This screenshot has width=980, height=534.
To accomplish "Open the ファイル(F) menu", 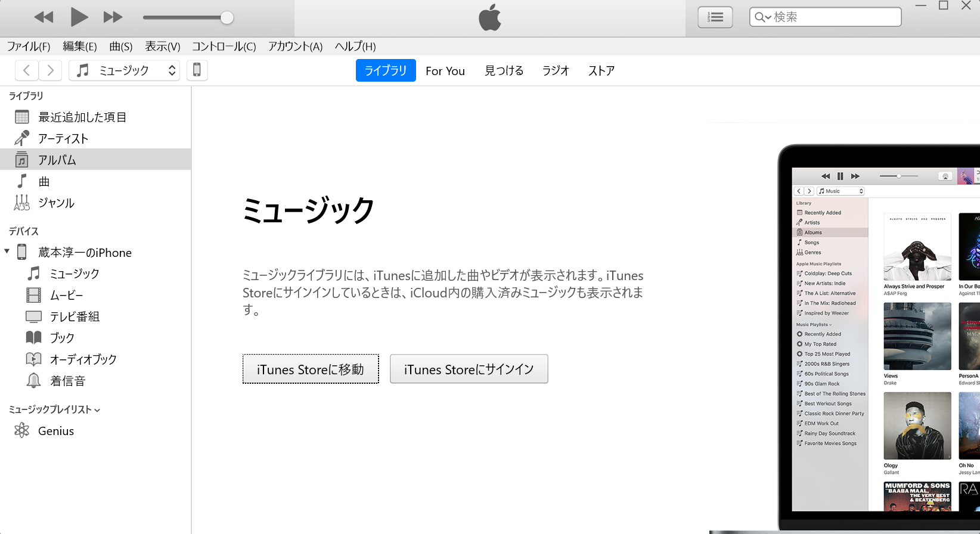I will pyautogui.click(x=29, y=46).
